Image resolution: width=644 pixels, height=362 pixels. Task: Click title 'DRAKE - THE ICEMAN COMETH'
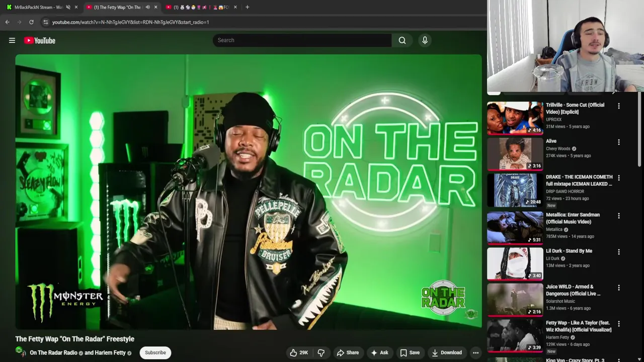579,180
